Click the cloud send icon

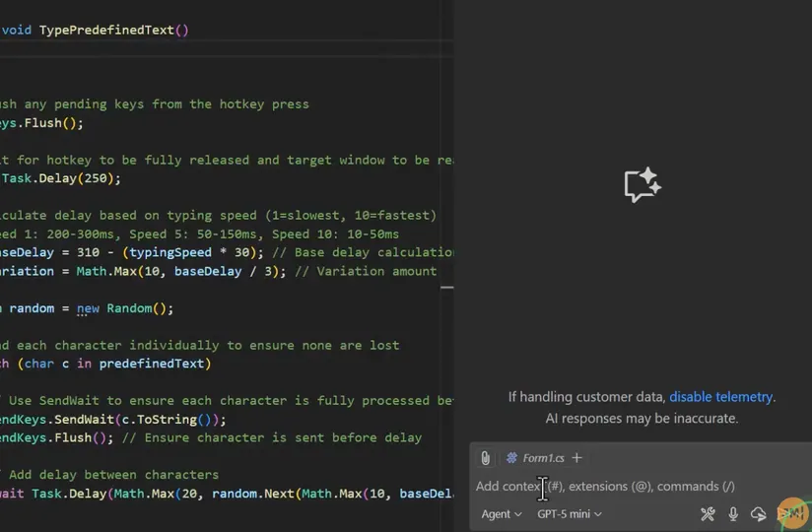[759, 514]
